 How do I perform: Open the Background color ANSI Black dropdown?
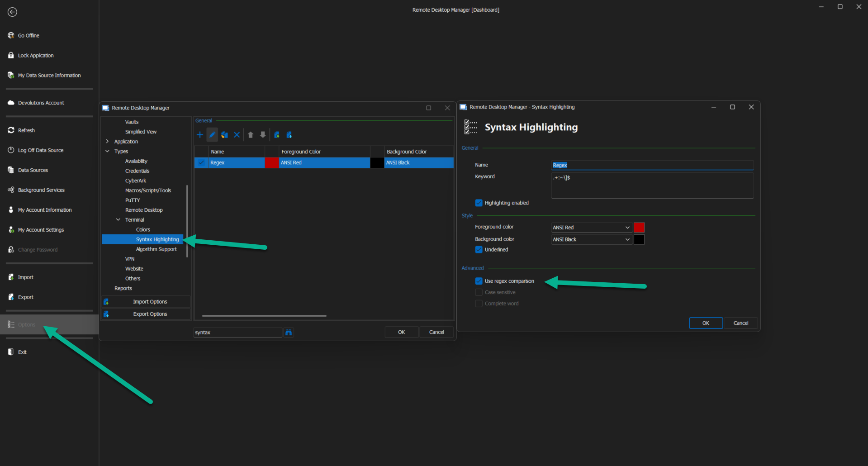[591, 240]
